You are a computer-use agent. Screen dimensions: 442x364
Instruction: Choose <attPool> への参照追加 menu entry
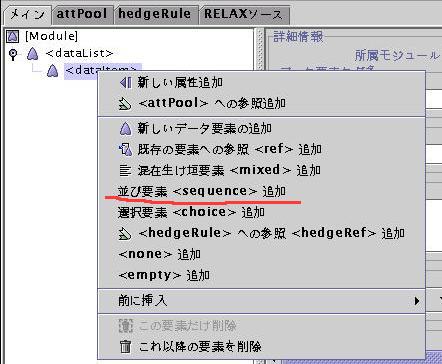pyautogui.click(x=261, y=104)
